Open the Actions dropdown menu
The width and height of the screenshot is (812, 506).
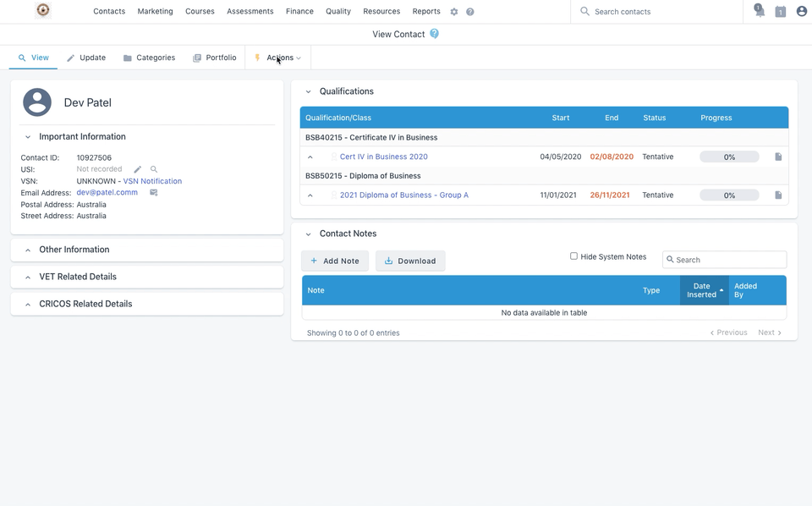tap(278, 58)
